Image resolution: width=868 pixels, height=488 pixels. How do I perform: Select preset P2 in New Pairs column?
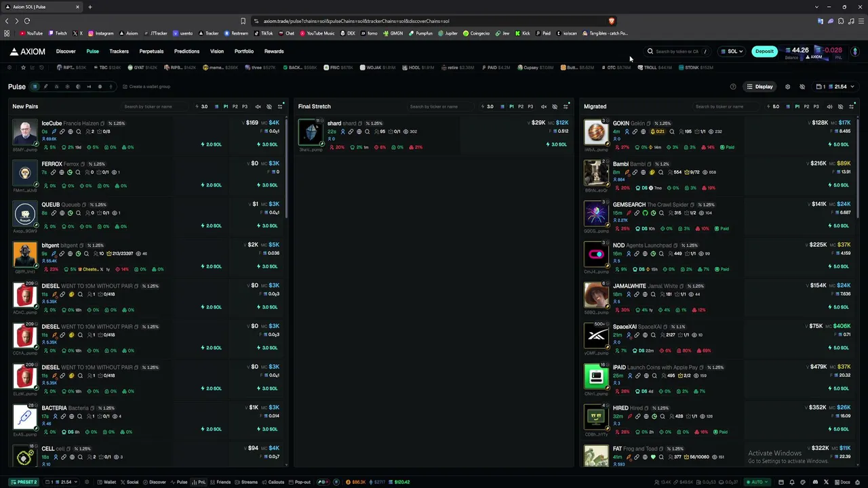[235, 106]
